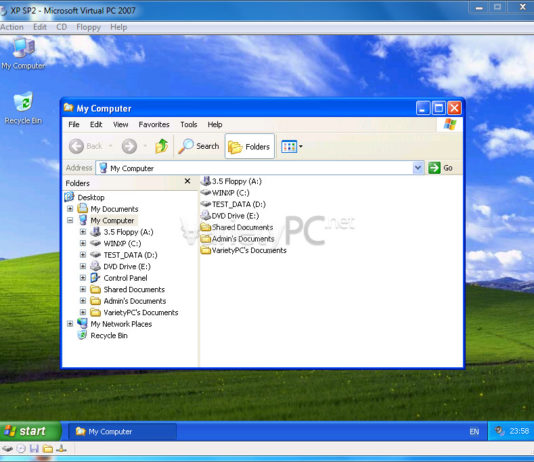
Task: Select Recycle Bin icon in tree
Action: click(82, 335)
